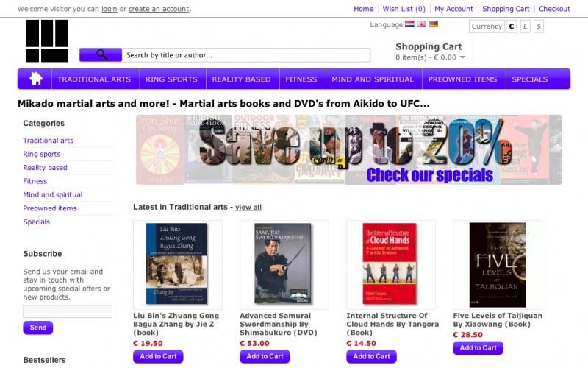The width and height of the screenshot is (588, 368).
Task: Set currency to Pound symbol
Action: point(526,26)
